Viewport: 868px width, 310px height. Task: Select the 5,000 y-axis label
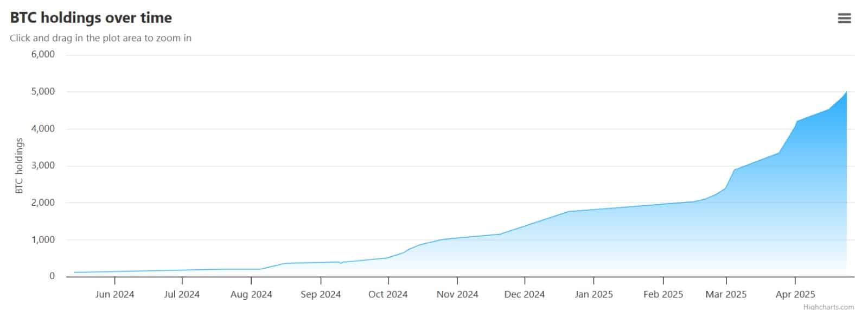(43, 91)
